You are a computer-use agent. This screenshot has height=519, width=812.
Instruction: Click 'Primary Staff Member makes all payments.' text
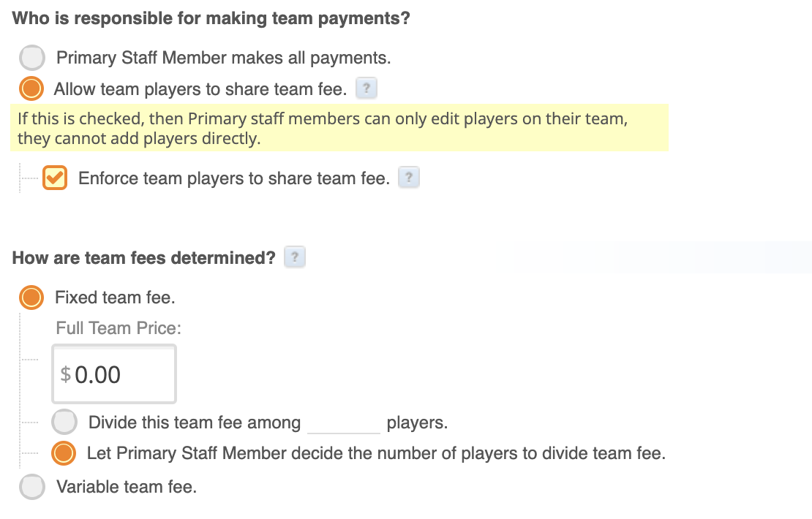click(223, 58)
